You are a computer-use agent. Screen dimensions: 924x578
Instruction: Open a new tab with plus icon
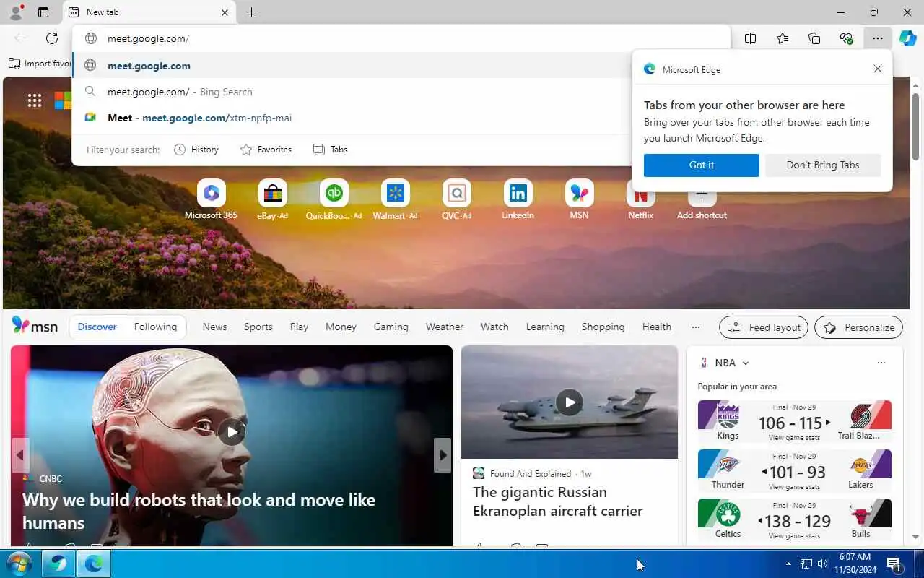(251, 12)
